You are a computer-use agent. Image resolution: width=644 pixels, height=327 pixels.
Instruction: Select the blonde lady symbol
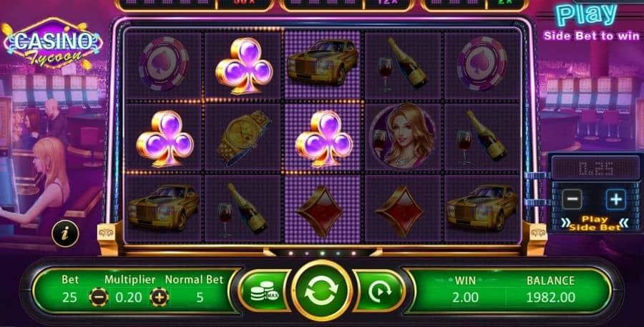click(x=402, y=135)
